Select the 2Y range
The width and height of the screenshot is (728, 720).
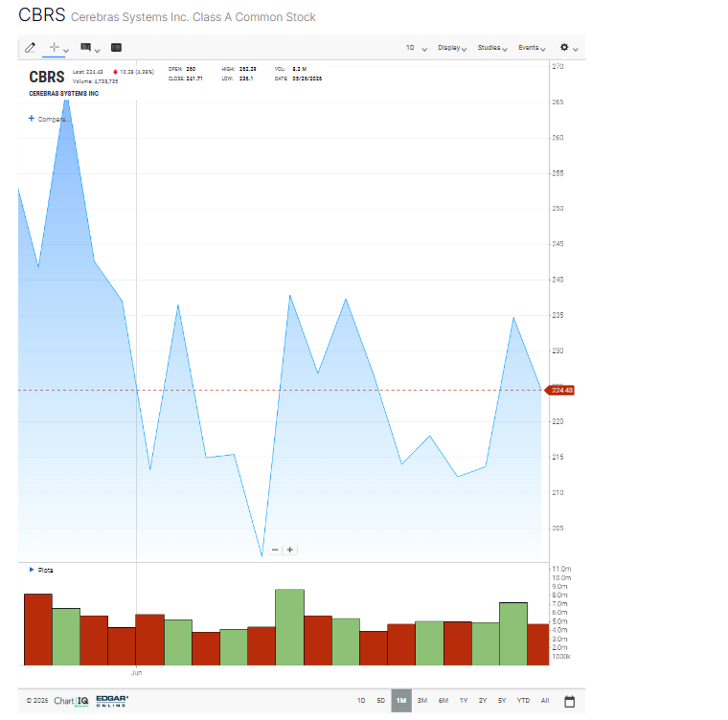[x=483, y=701]
